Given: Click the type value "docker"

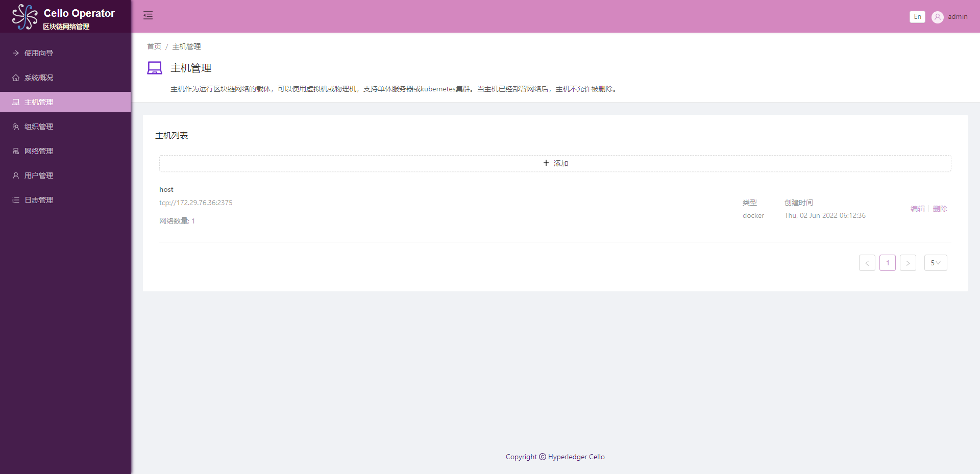Looking at the screenshot, I should click(753, 215).
